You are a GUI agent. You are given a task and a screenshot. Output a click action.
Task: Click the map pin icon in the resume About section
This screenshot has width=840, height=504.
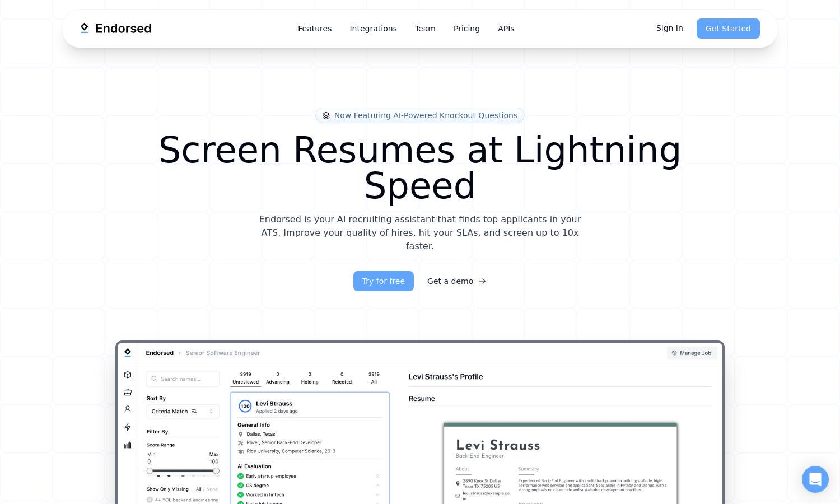[458, 483]
